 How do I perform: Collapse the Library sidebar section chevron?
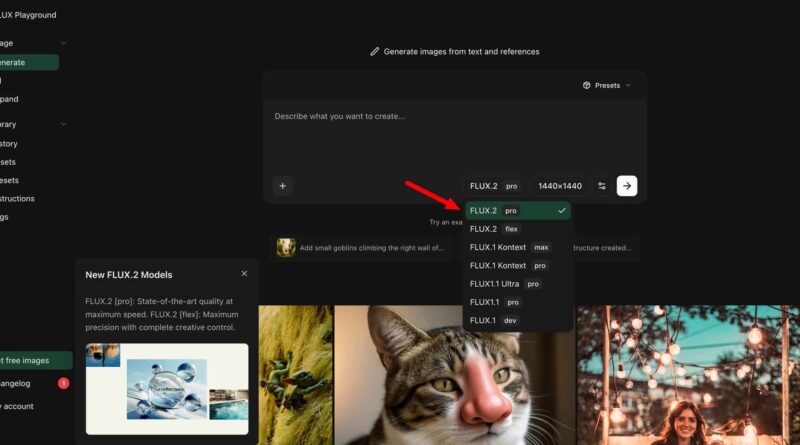(63, 124)
